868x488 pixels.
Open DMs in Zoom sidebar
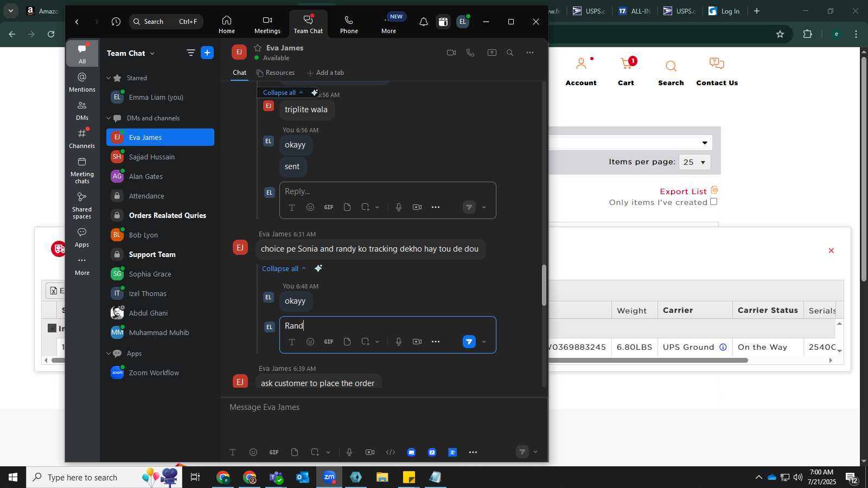pos(82,111)
